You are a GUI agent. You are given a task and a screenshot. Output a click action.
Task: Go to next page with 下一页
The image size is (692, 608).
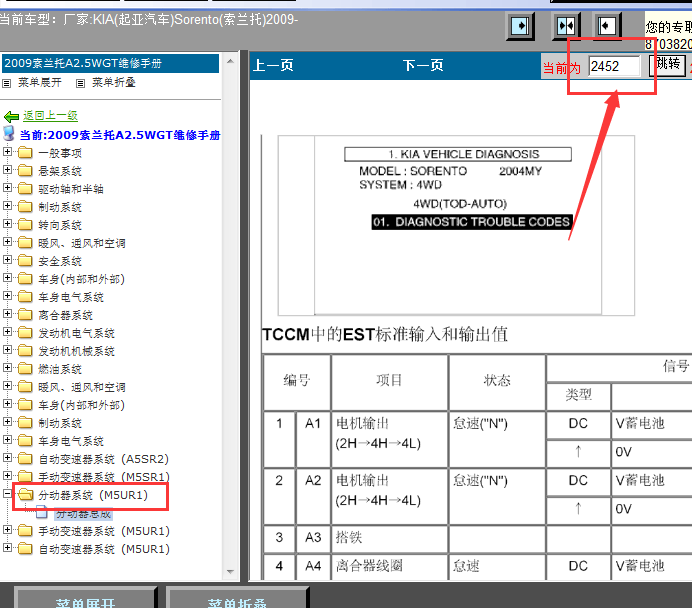[x=423, y=66]
